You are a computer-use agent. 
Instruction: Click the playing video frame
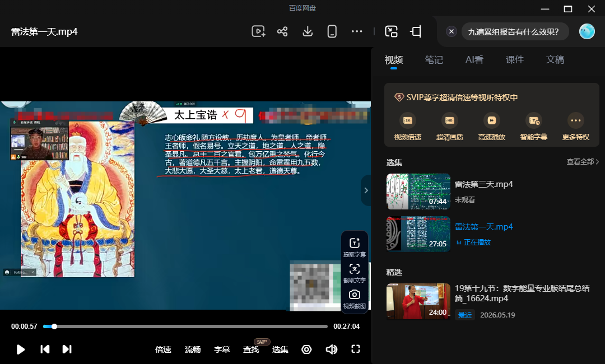pyautogui.click(x=185, y=206)
